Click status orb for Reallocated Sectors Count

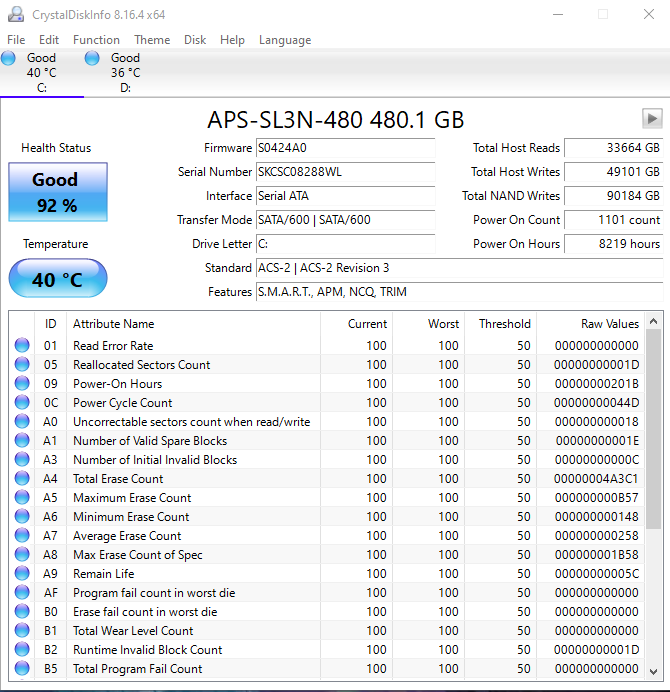(22, 365)
